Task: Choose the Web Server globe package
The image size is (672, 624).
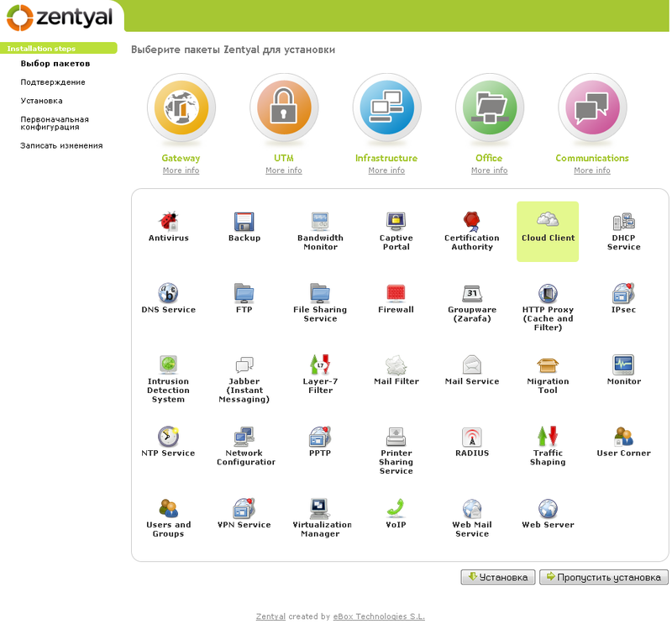Action: (548, 514)
